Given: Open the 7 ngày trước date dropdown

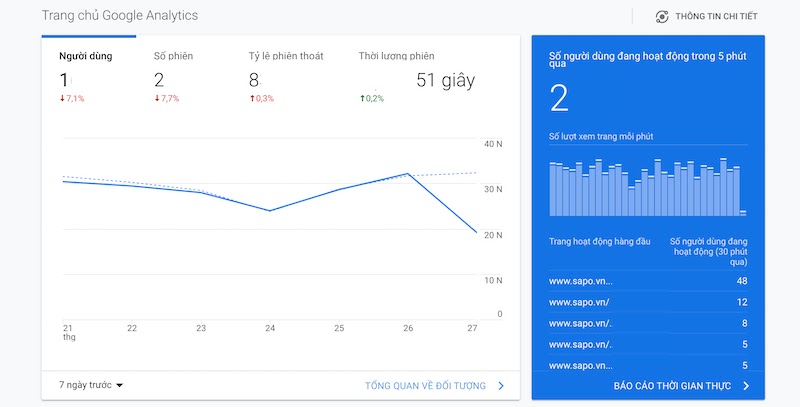Looking at the screenshot, I should (x=91, y=385).
